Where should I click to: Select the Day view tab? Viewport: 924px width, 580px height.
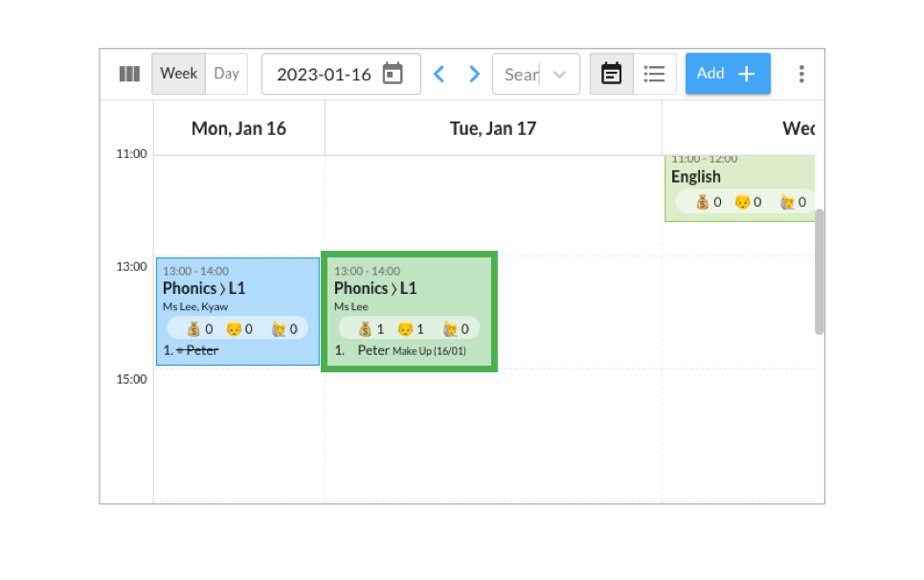point(226,74)
